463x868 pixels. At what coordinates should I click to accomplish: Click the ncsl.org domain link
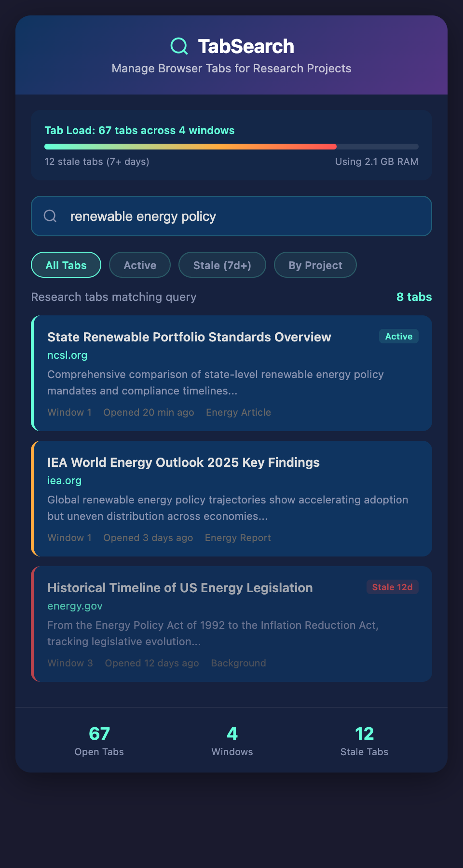(67, 355)
